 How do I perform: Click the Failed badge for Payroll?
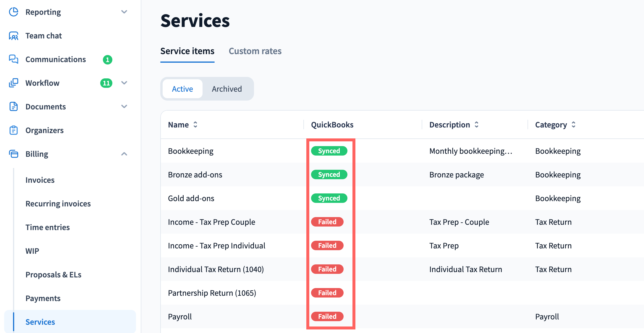(x=327, y=316)
